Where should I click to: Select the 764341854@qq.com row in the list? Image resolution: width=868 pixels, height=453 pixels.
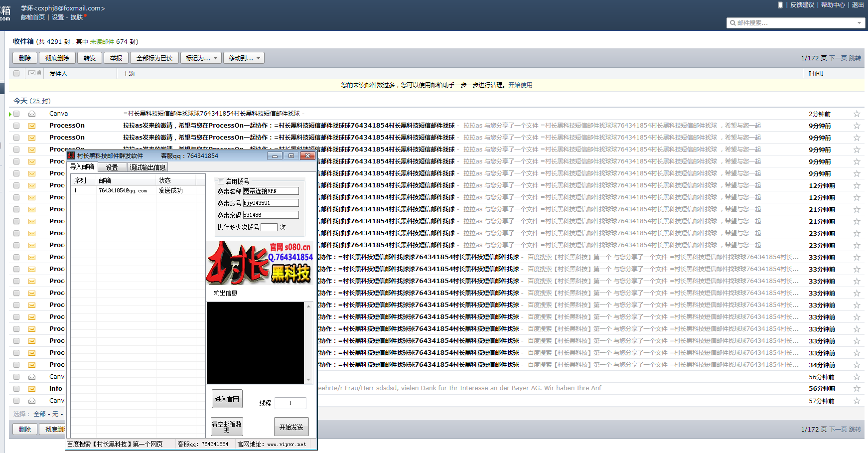point(138,191)
